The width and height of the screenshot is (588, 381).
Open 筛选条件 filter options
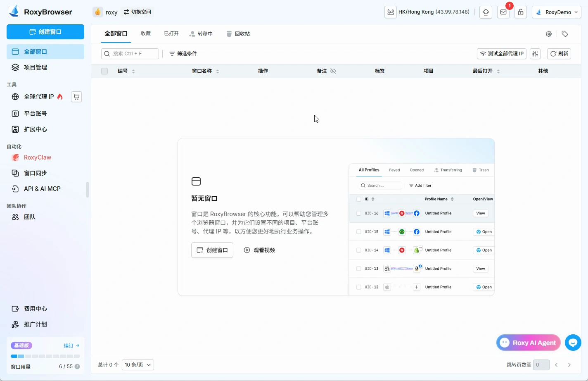(x=183, y=54)
